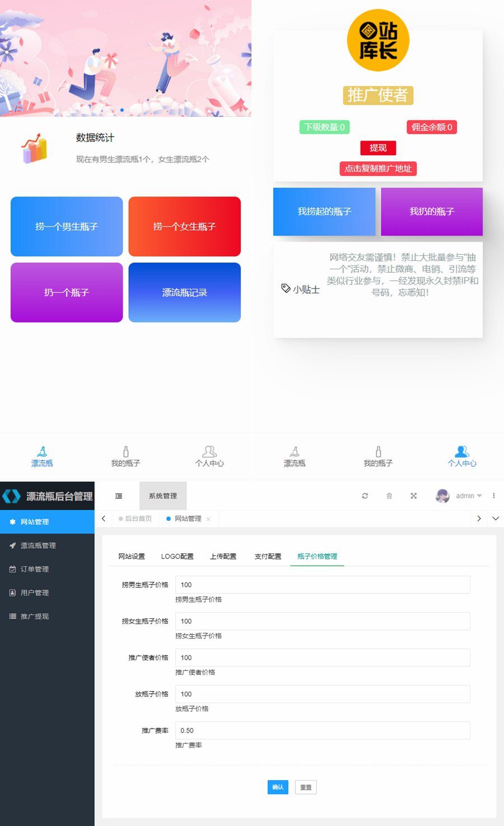Switch to the 支付配置 tab
Viewport: 504px width, 826px height.
click(267, 556)
